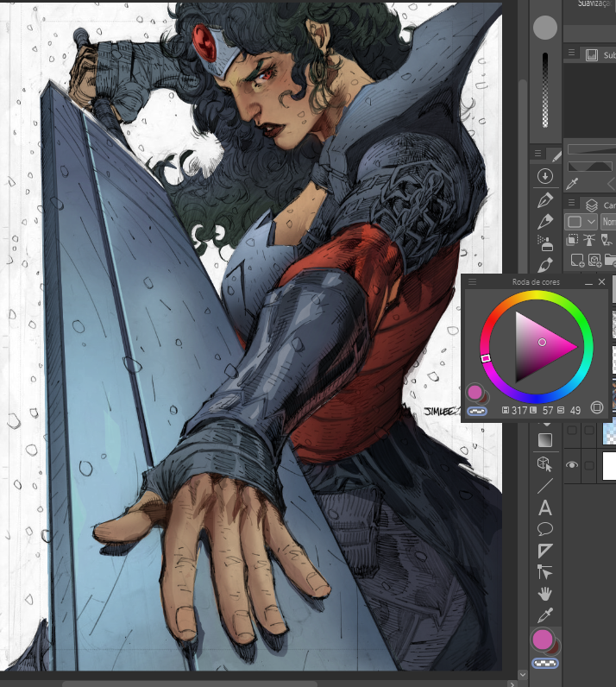Click the horizontal canvas scrollbar

click(189, 684)
